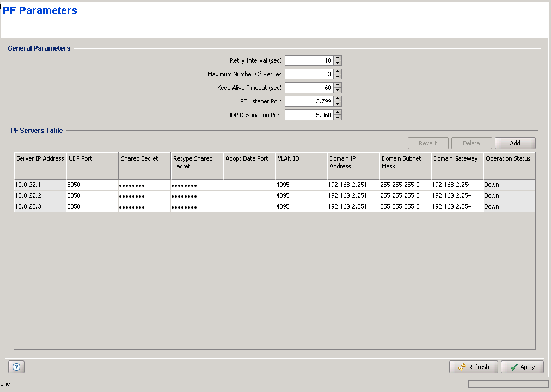Click the PF Listener Port input field
This screenshot has width=551, height=392.
tap(309, 101)
